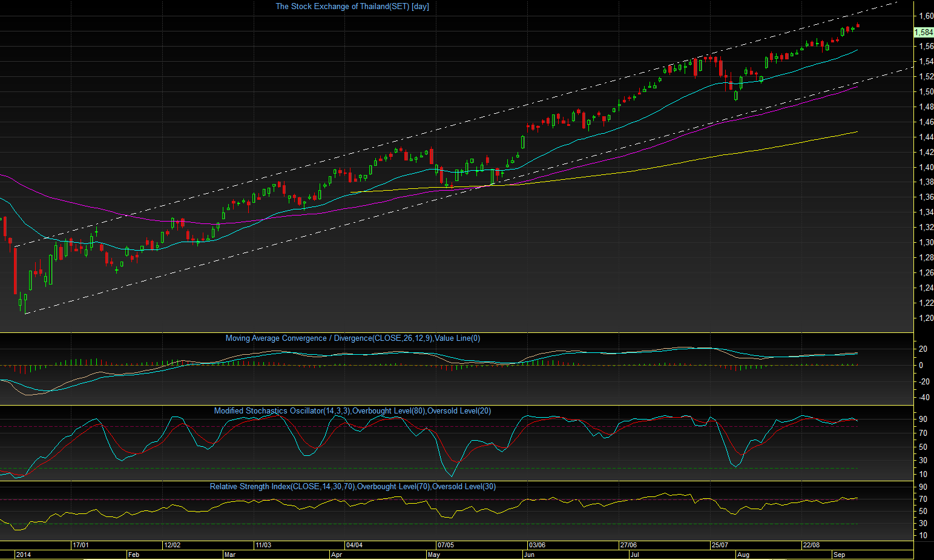The image size is (934, 560).
Task: Click the 1,20 price axis label
Action: pyautogui.click(x=926, y=318)
